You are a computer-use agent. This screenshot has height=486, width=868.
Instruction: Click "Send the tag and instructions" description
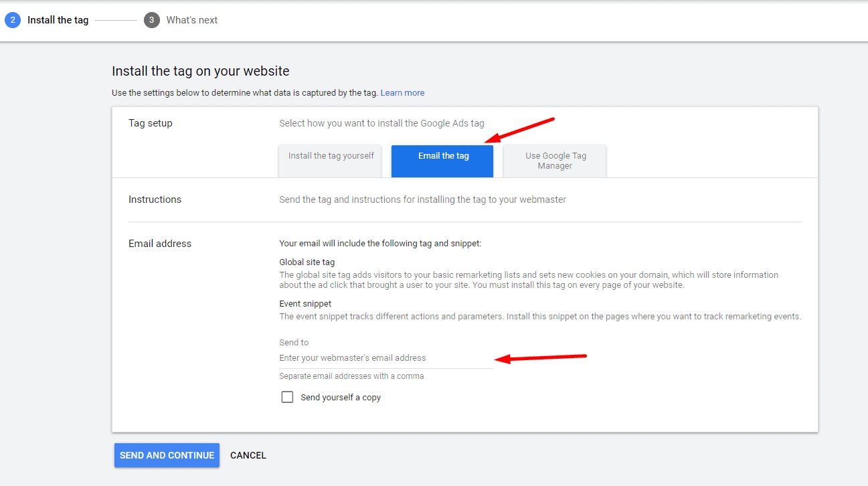tap(422, 199)
